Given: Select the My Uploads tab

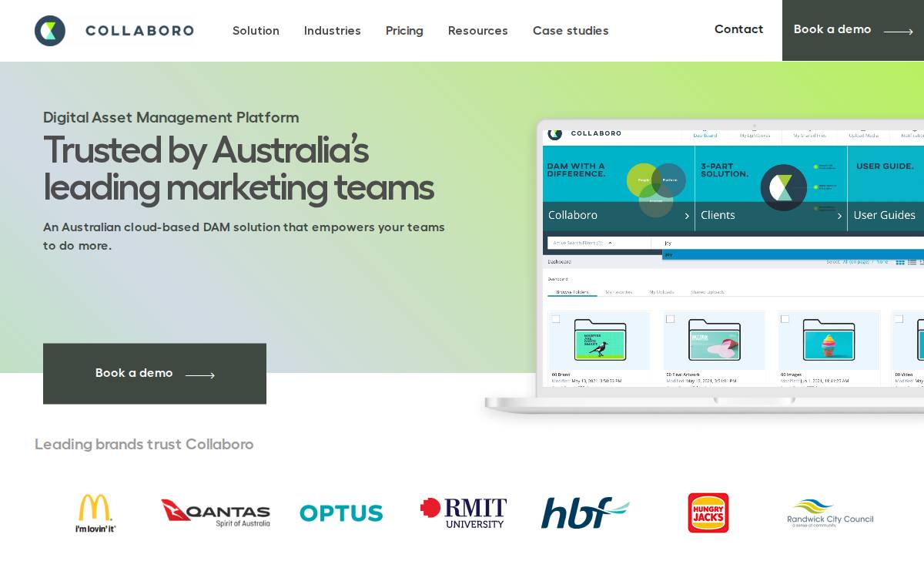Looking at the screenshot, I should point(661,292).
